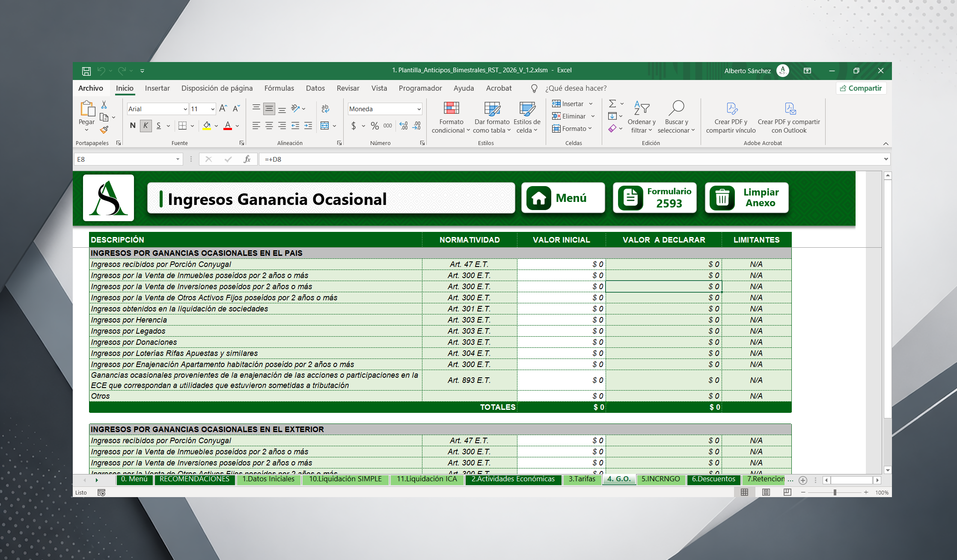Switch to 5.INCRNGO sheet tab
The height and width of the screenshot is (560, 957).
pyautogui.click(x=660, y=479)
